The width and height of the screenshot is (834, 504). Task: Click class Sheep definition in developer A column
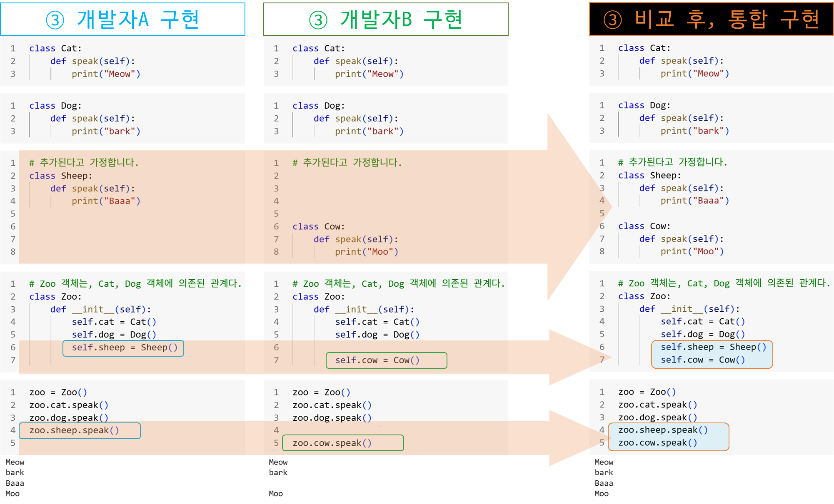pyautogui.click(x=61, y=176)
